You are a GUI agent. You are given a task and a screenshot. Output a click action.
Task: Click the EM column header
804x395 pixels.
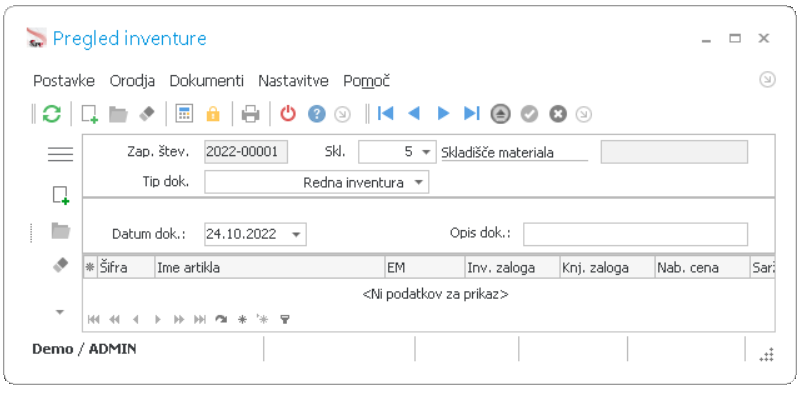(x=425, y=267)
